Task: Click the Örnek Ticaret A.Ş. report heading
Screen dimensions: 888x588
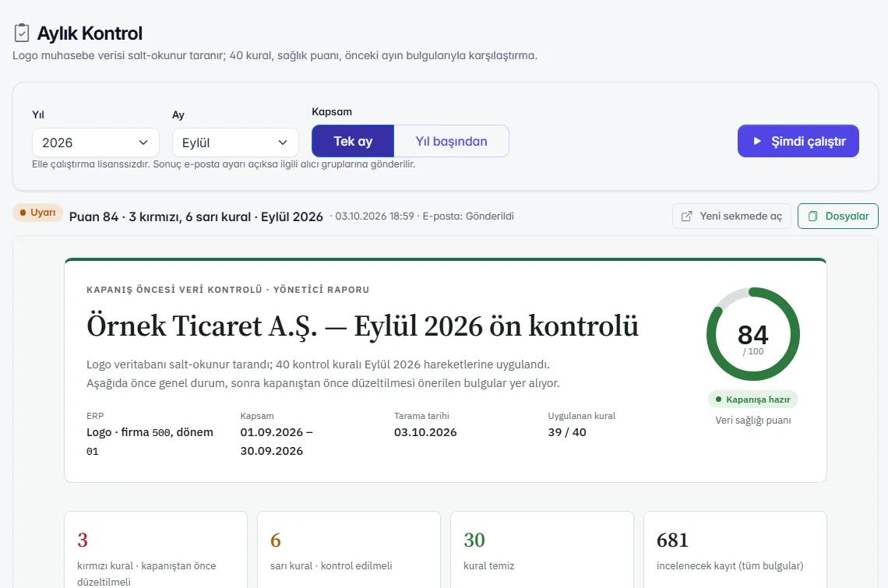Action: [362, 326]
